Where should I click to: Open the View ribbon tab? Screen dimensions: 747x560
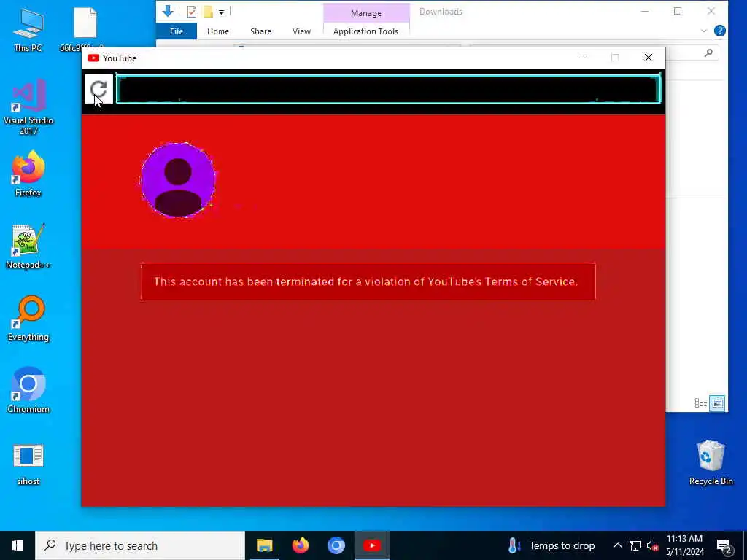301,31
